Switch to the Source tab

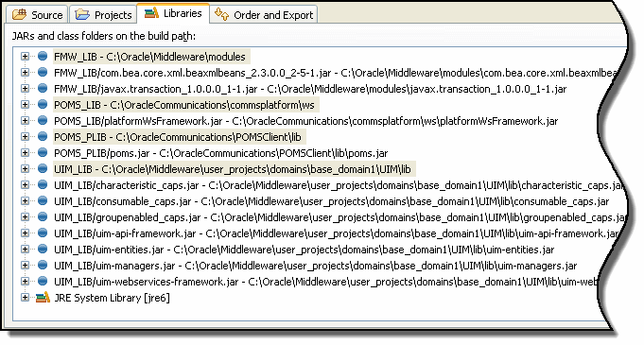click(x=37, y=15)
